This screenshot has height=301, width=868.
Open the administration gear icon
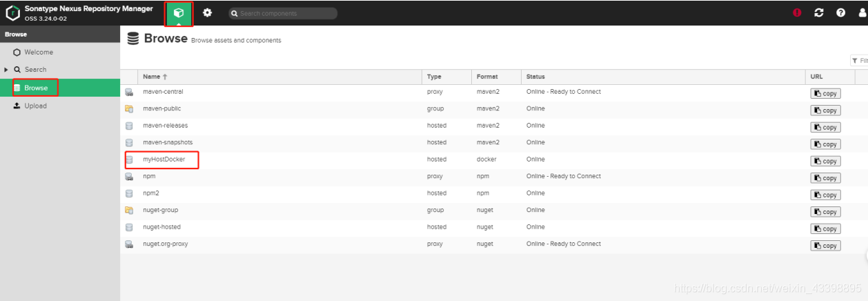point(207,13)
